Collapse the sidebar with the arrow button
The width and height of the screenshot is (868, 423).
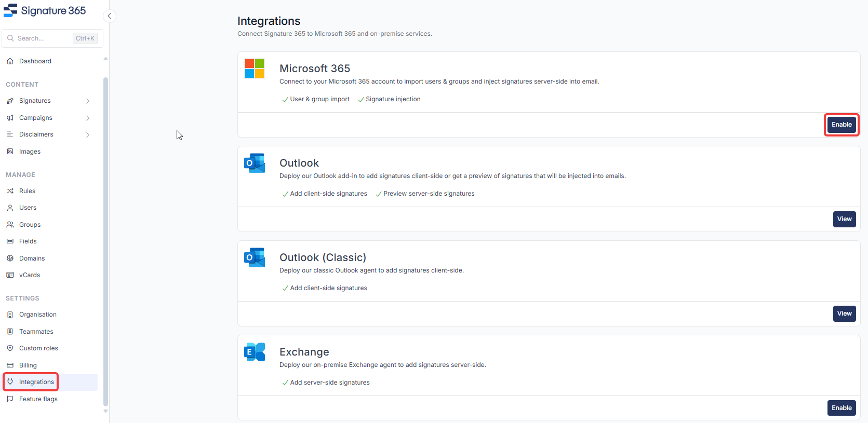coord(109,16)
